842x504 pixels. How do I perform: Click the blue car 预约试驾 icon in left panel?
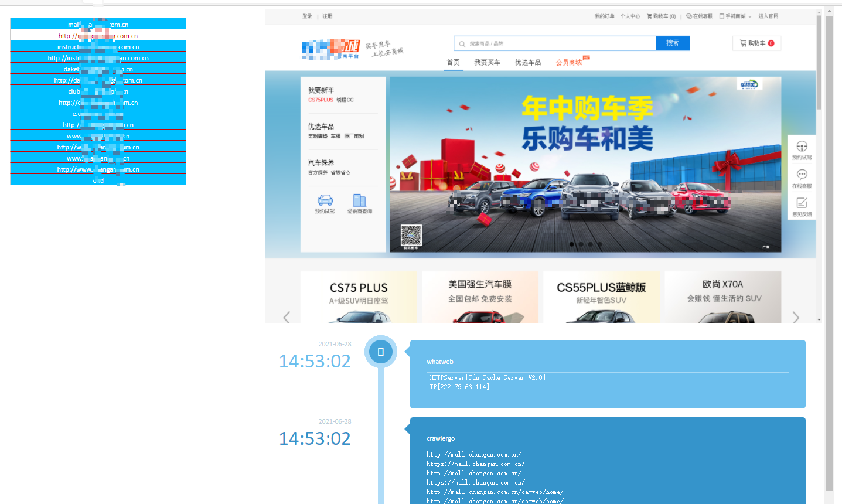(x=325, y=200)
